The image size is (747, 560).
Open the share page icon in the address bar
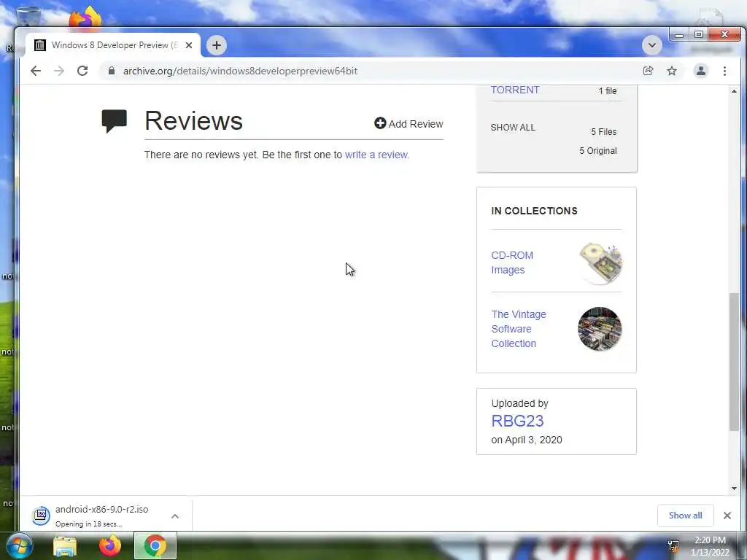point(648,71)
